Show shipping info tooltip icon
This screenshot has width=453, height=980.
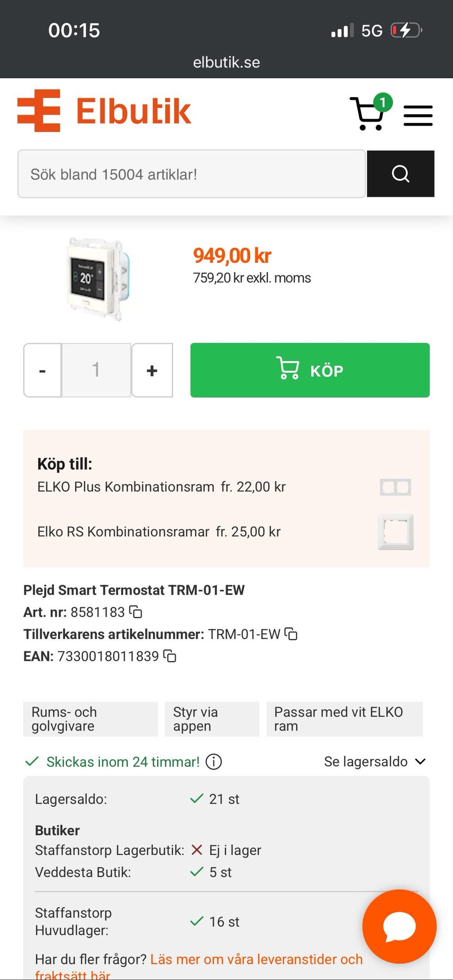214,762
